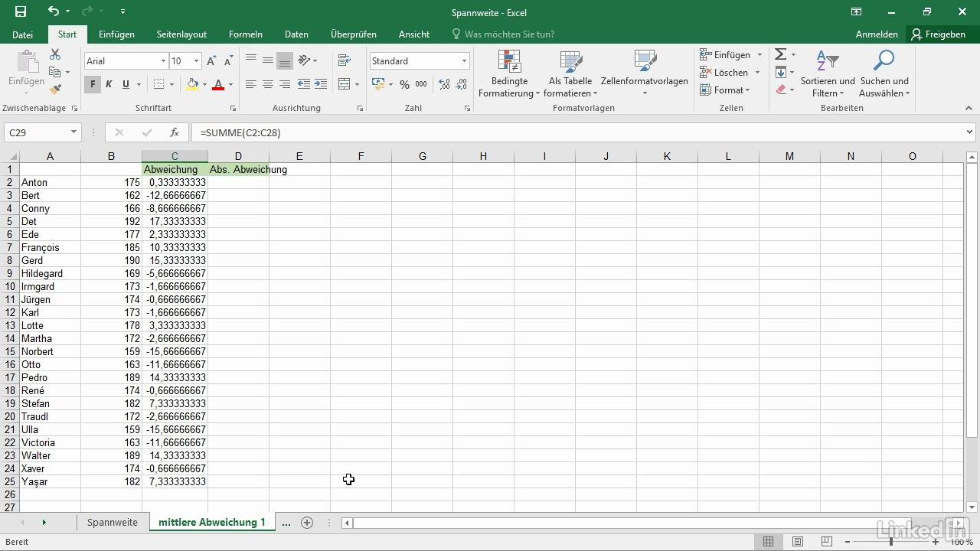The image size is (980, 551).
Task: Align text left
Action: (251, 84)
